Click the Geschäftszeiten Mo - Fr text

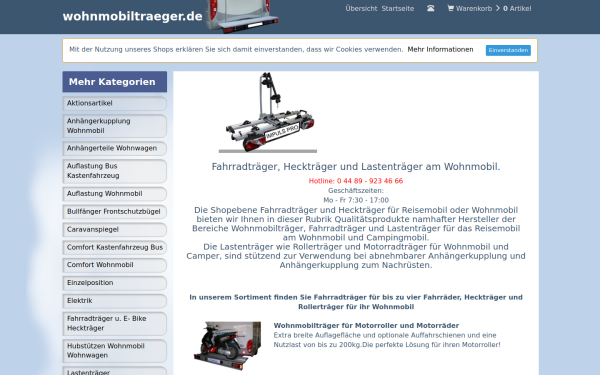pos(356,196)
